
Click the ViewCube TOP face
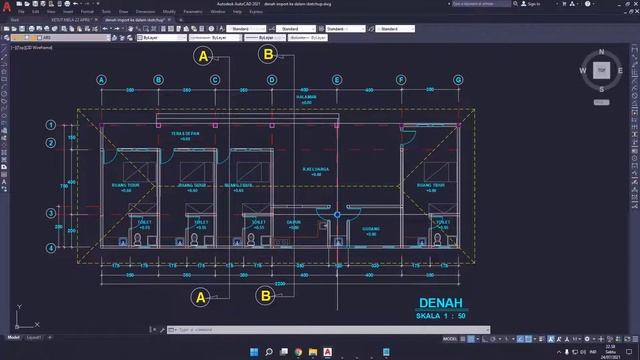point(602,70)
